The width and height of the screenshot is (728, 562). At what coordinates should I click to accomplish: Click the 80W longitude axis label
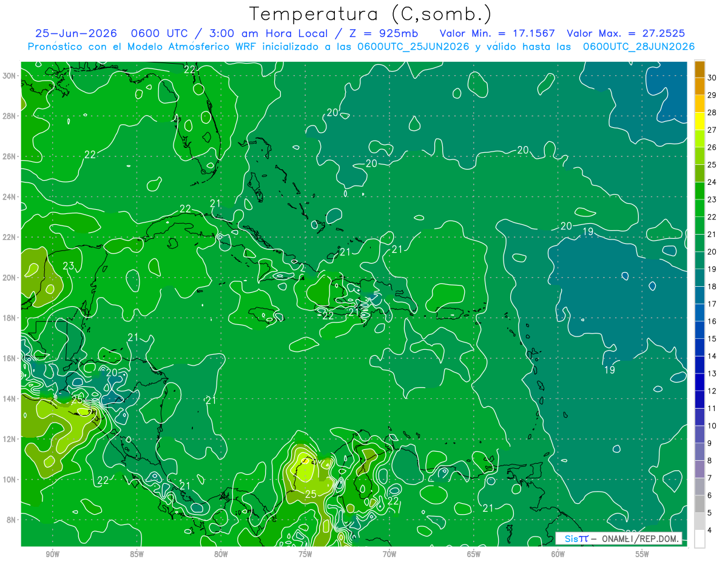click(x=221, y=554)
